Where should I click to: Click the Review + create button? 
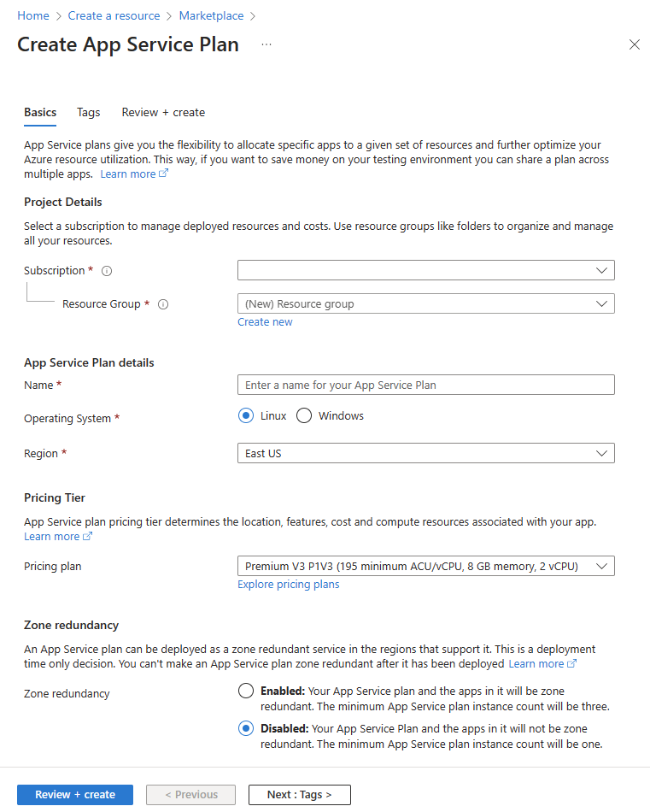click(x=74, y=794)
